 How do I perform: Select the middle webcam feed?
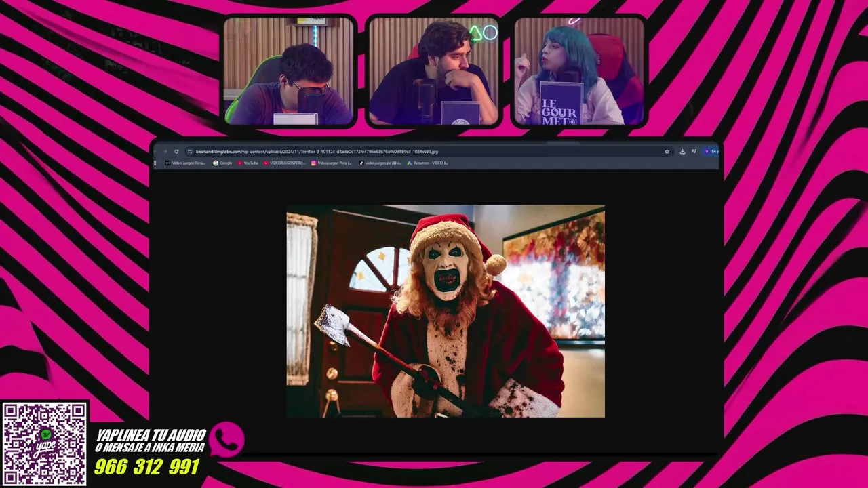click(434, 71)
